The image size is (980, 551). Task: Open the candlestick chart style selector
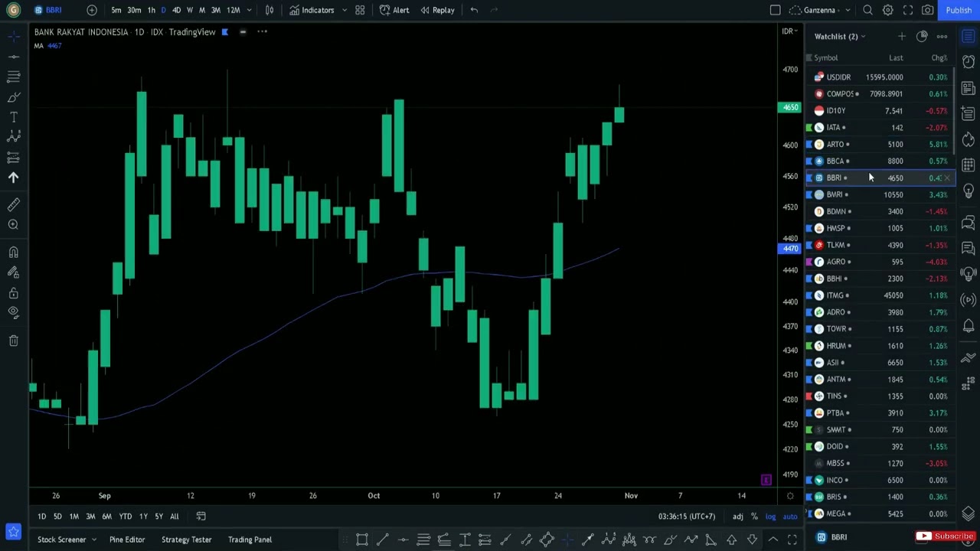click(x=269, y=10)
